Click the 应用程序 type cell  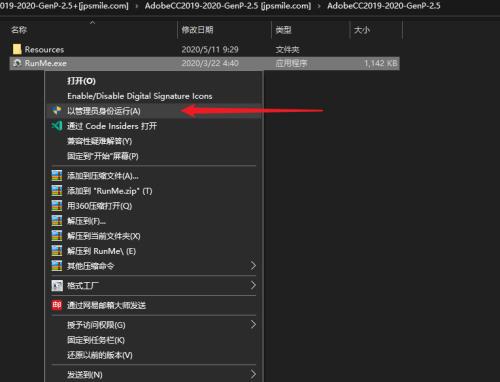tap(291, 63)
